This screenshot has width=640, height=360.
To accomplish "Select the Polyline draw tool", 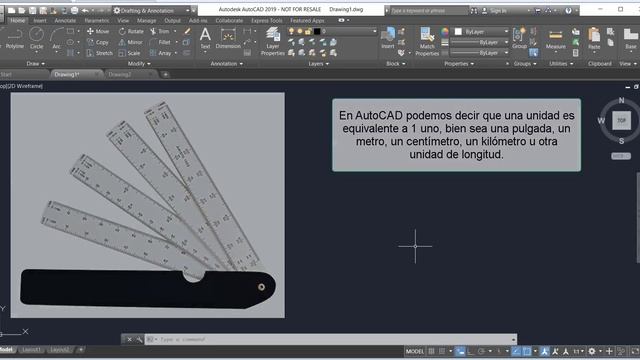I will 14,39.
